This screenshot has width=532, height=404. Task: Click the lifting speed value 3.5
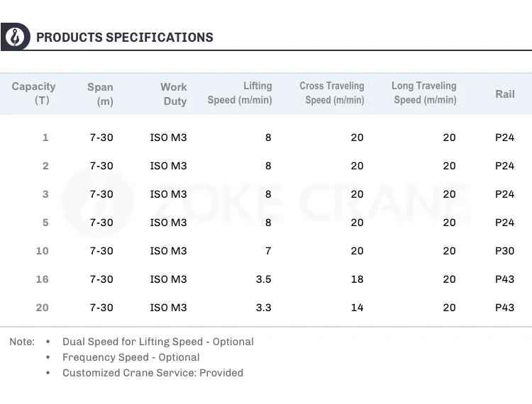click(263, 279)
